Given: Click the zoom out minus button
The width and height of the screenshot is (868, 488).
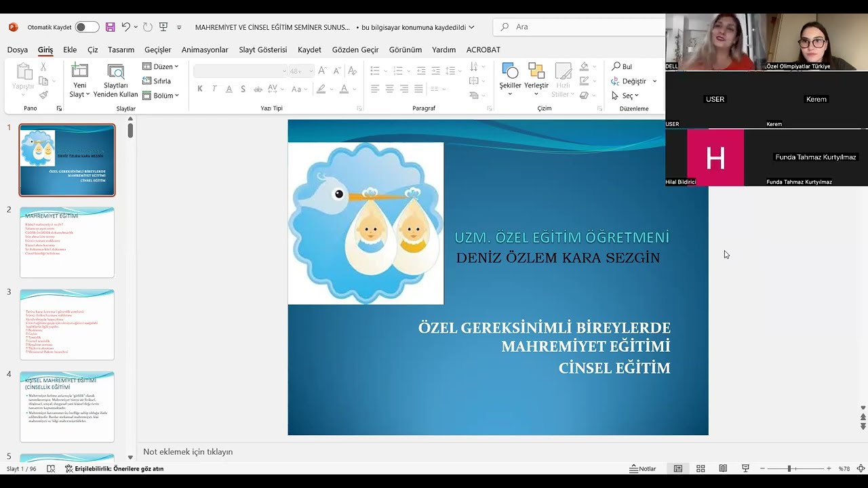Looking at the screenshot, I should click(762, 468).
